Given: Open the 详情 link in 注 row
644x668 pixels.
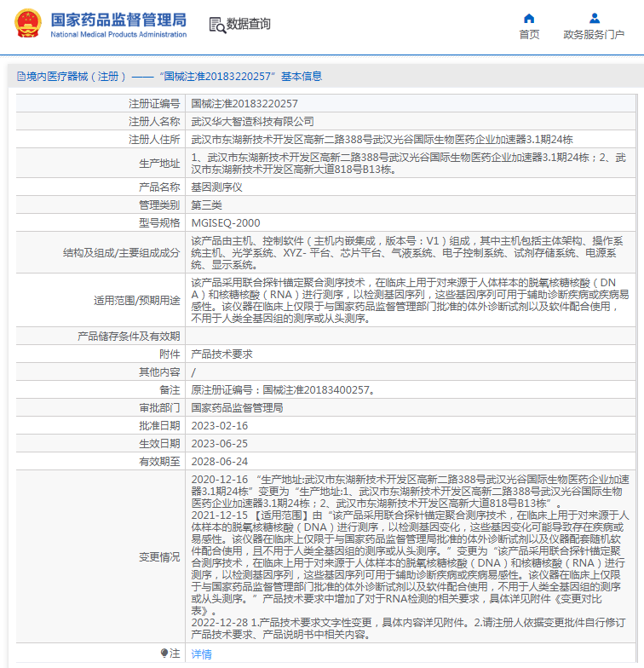Looking at the screenshot, I should click(201, 654).
